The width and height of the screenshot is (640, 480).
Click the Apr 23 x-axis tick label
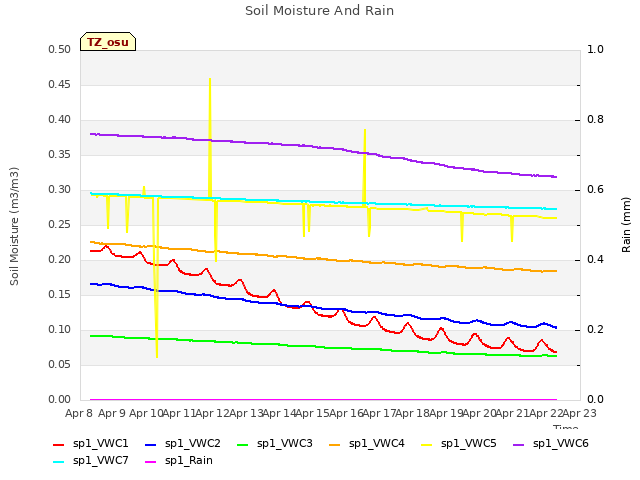pos(579,413)
